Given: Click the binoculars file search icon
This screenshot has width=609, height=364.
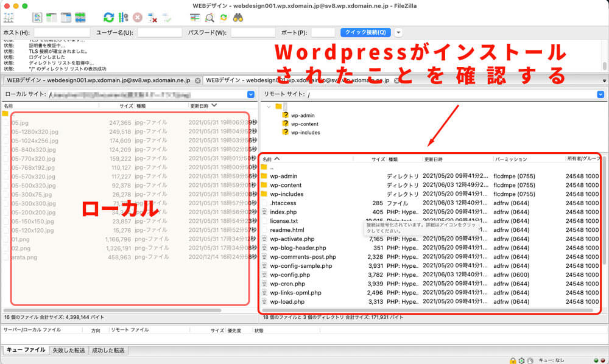Looking at the screenshot, I should (x=238, y=18).
